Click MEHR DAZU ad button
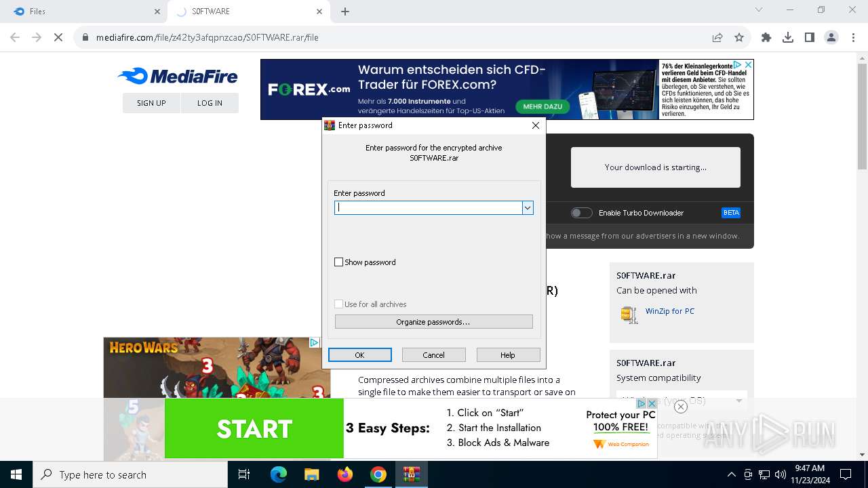The width and height of the screenshot is (868, 488). coord(542,106)
